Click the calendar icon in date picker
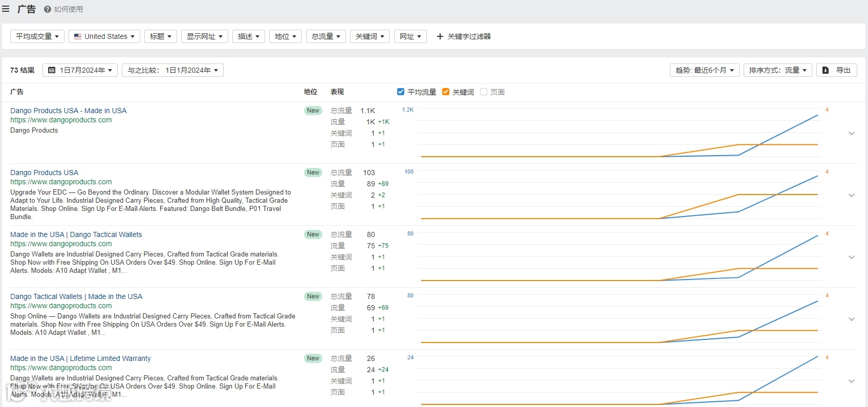The image size is (868, 407). coord(52,70)
